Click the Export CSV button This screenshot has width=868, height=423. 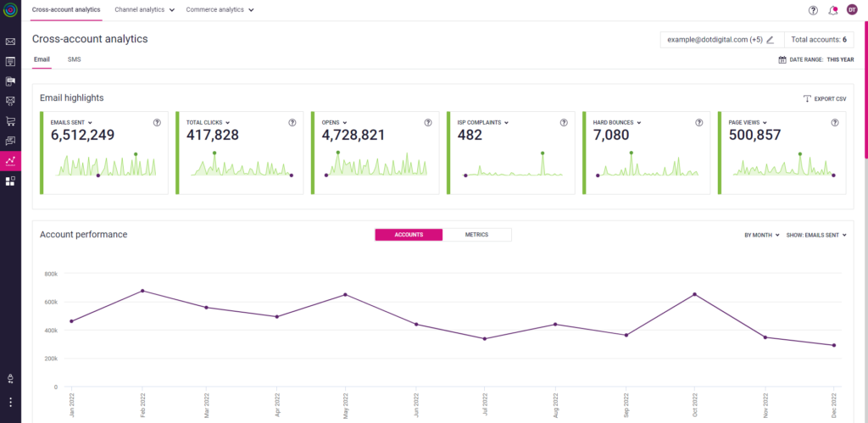824,99
